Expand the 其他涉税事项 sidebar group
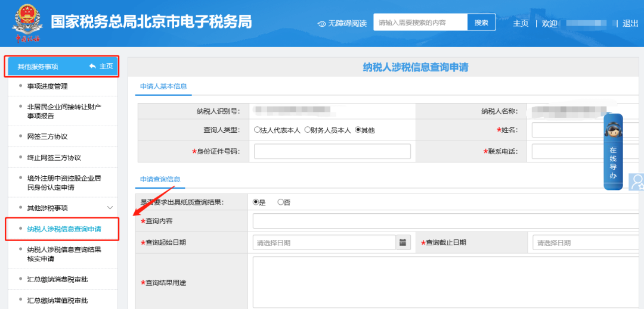This screenshot has width=644, height=309. [110, 208]
